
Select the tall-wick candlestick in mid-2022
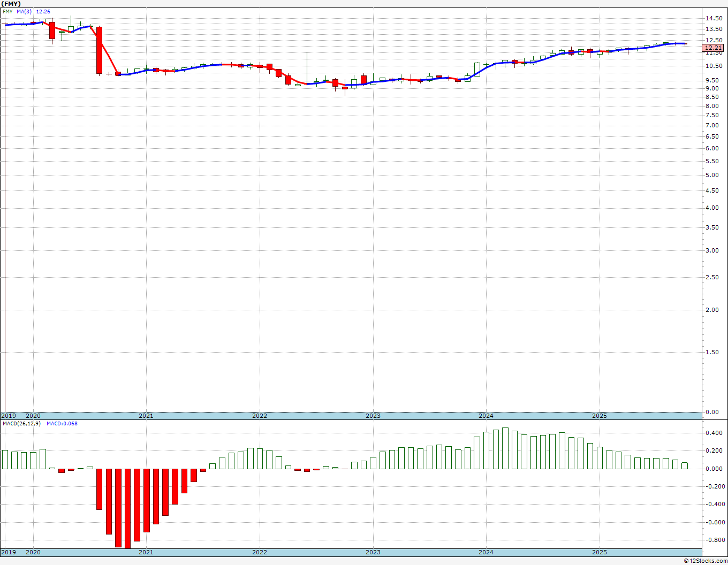[307, 68]
